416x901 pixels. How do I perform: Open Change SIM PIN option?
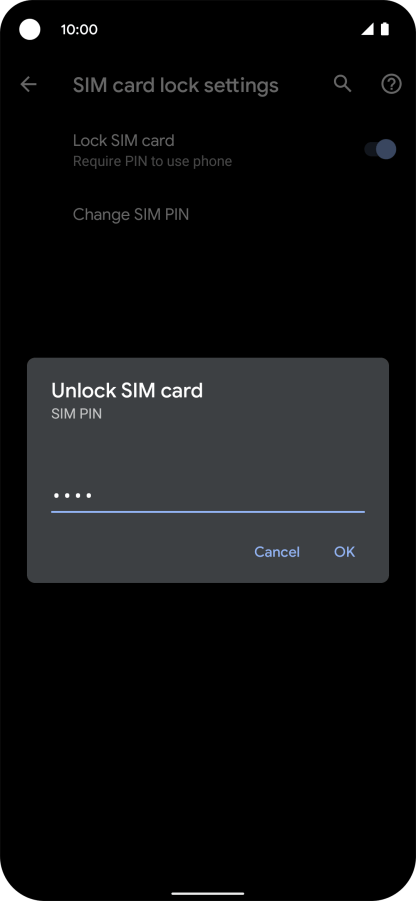coord(131,214)
